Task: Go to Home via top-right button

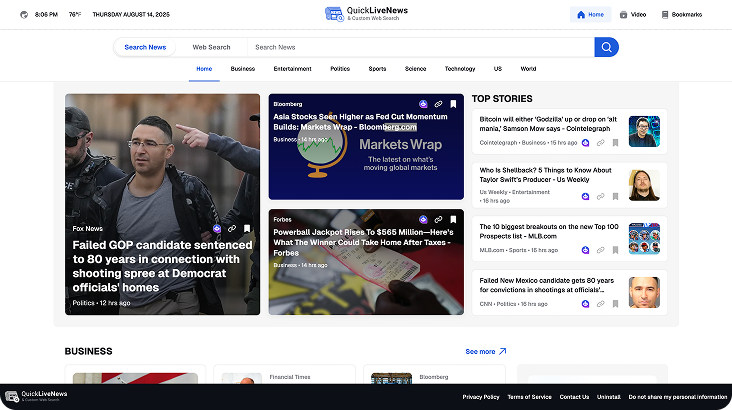Action: tap(591, 14)
